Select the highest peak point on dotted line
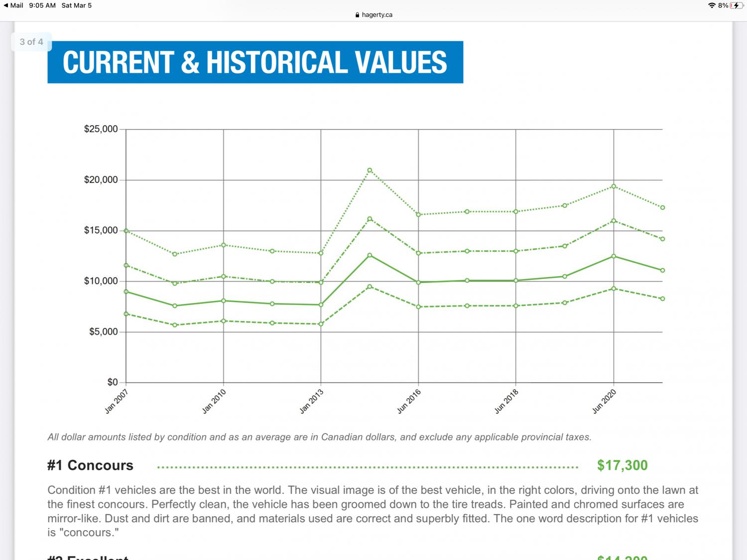The height and width of the screenshot is (560, 747). tap(370, 170)
